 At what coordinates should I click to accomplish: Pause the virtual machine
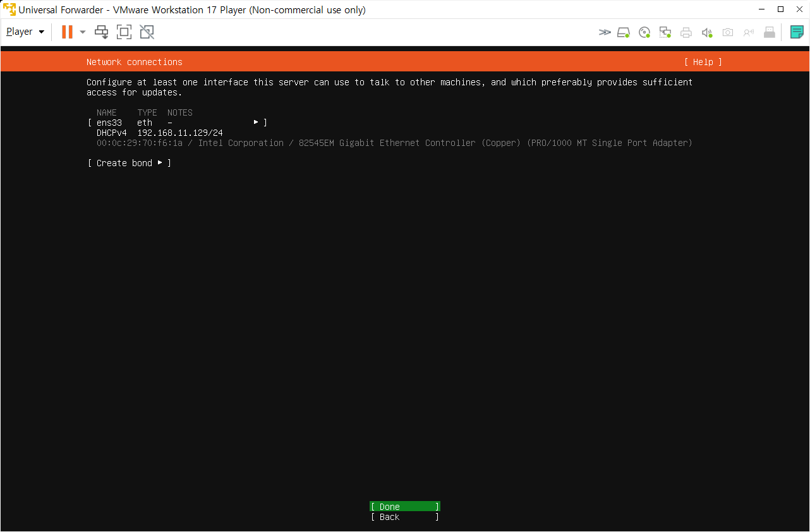67,32
